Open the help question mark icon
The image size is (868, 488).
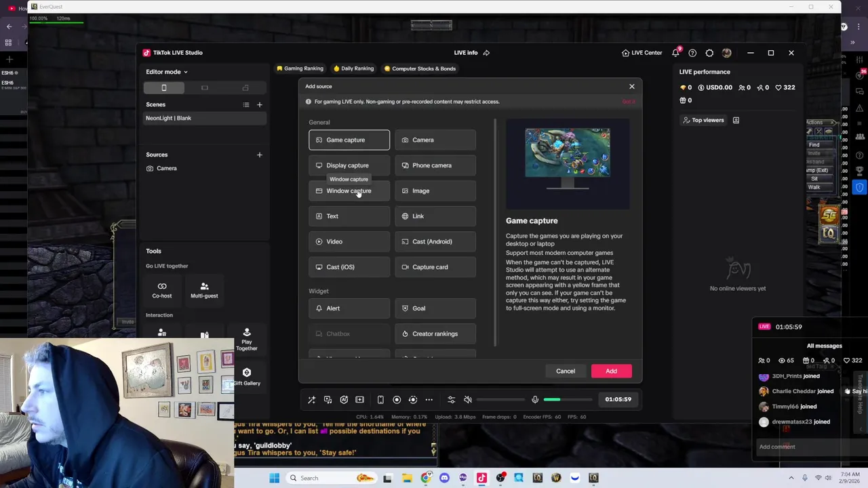click(692, 53)
